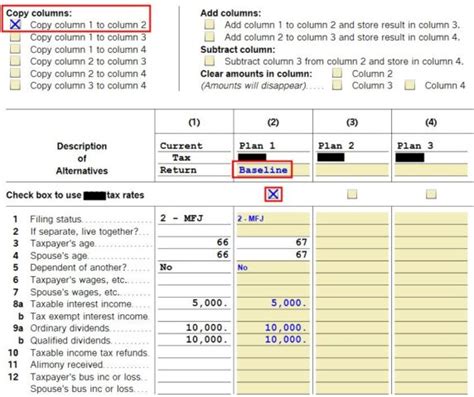474x397 pixels.
Task: Click Current Tax Return 2 - MFJ value
Action: click(181, 219)
